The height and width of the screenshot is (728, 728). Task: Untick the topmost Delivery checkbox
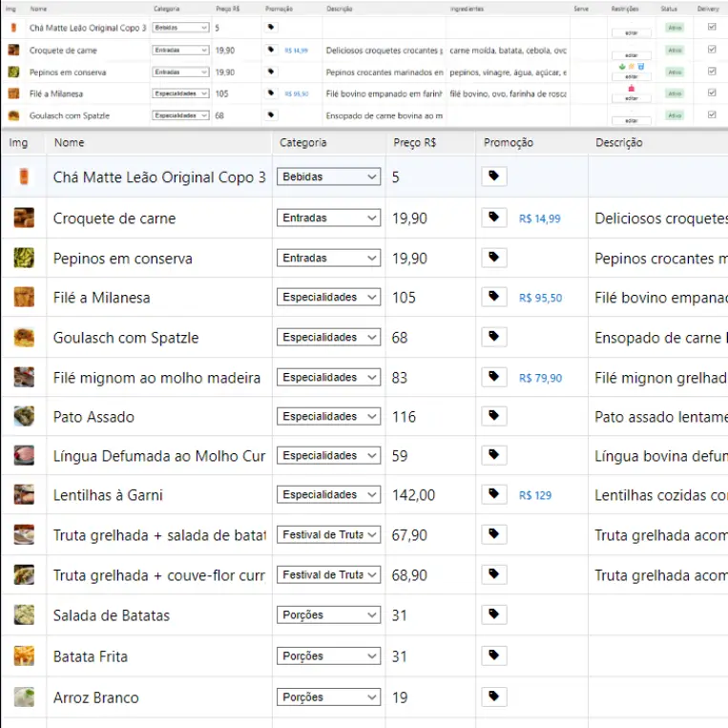pos(711,28)
